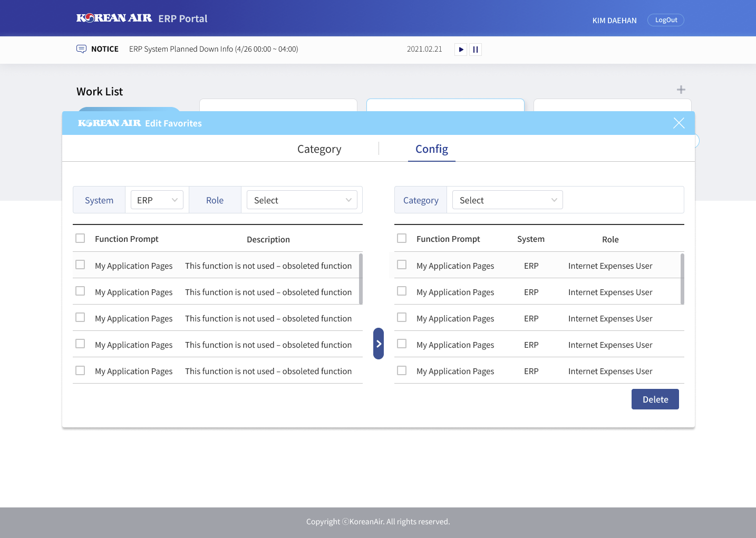Close the Edit Favorites dialog
Image resolution: width=756 pixels, height=538 pixels.
(x=679, y=123)
